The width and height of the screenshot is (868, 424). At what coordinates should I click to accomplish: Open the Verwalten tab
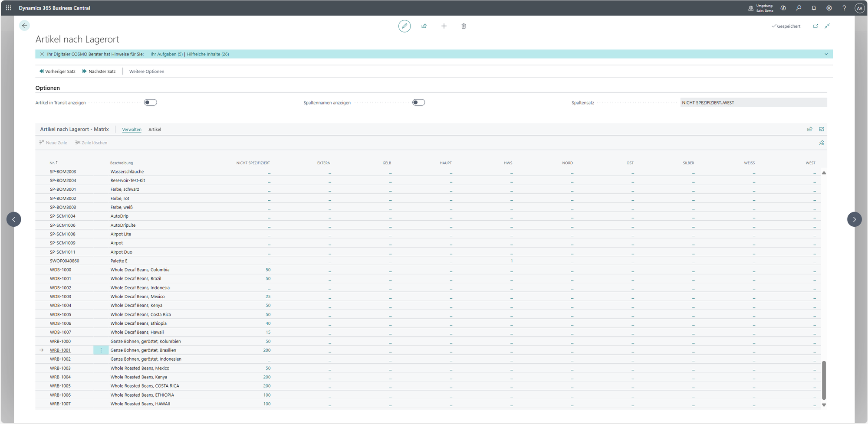pyautogui.click(x=132, y=129)
